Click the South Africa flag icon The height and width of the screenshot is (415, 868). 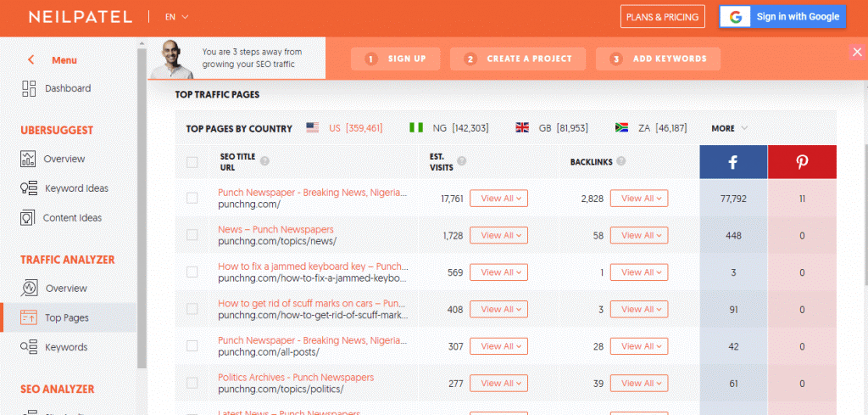click(x=621, y=128)
